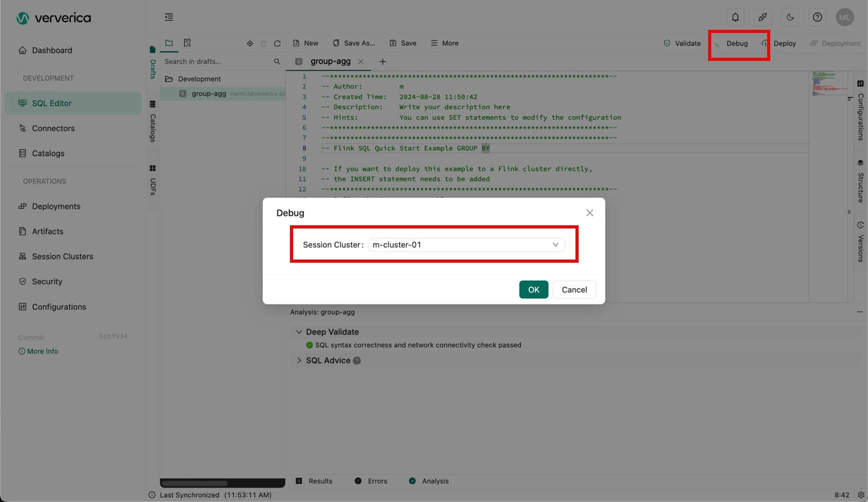Save the current draft
868x502 pixels.
pos(403,43)
